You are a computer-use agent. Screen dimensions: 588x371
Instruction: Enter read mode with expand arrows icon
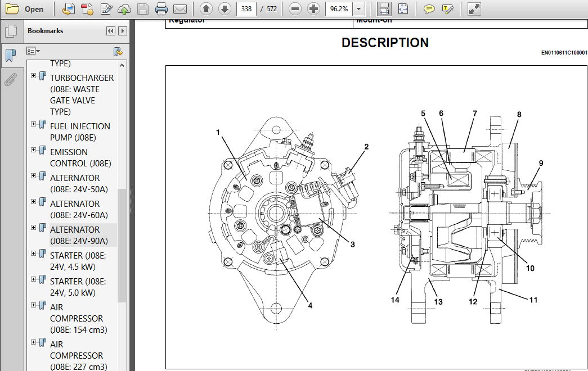[474, 9]
